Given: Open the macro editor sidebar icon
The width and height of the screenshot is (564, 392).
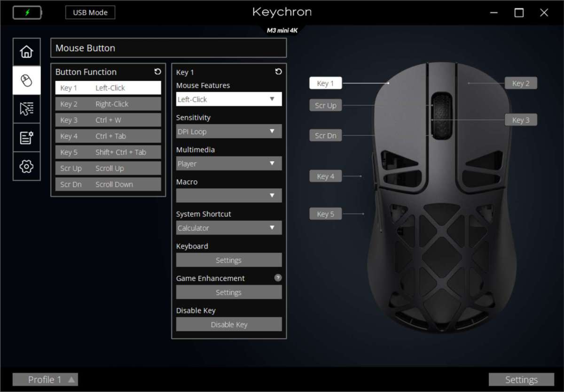Looking at the screenshot, I should point(27,138).
